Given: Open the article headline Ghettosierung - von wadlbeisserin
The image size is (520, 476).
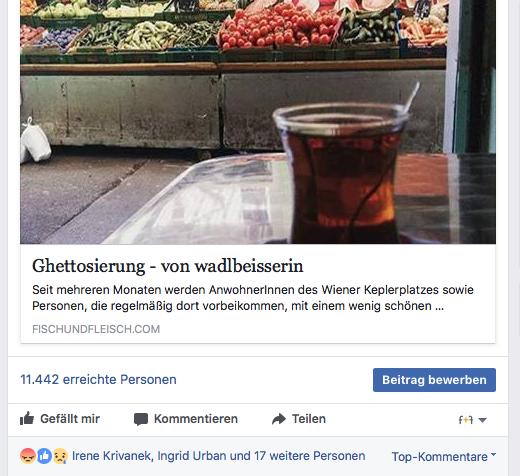Looking at the screenshot, I should [168, 266].
